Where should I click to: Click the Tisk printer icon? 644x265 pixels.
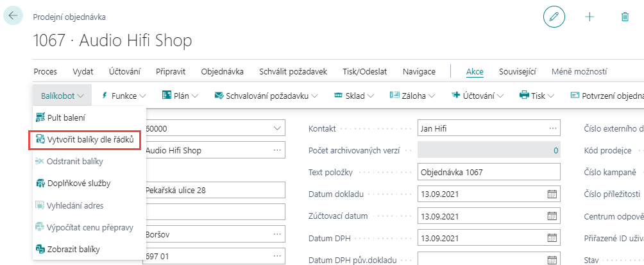524,96
